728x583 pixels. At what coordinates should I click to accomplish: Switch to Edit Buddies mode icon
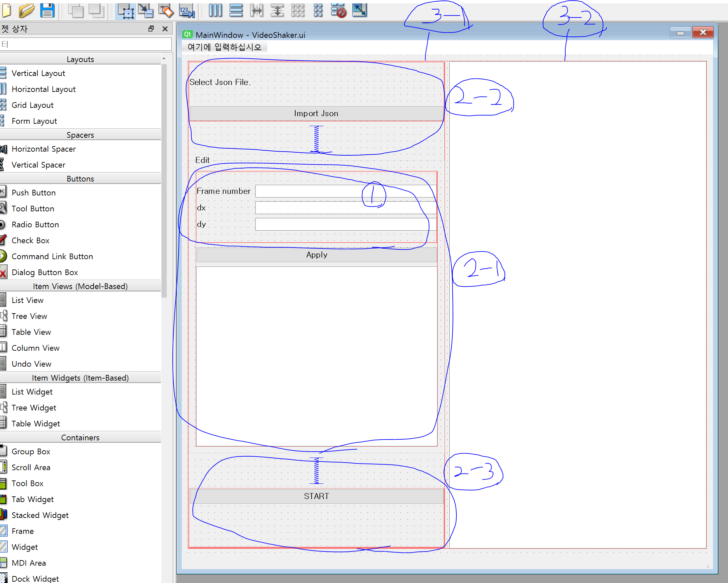[166, 10]
